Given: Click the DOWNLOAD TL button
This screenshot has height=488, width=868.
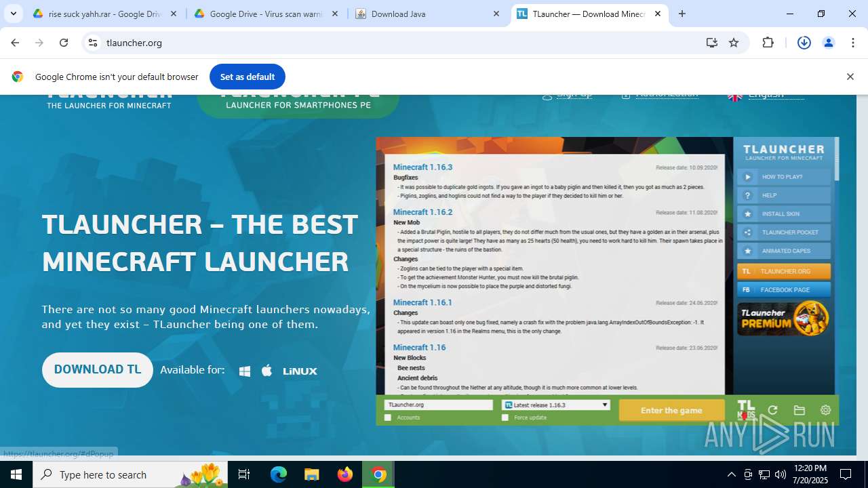Looking at the screenshot, I should pyautogui.click(x=98, y=370).
